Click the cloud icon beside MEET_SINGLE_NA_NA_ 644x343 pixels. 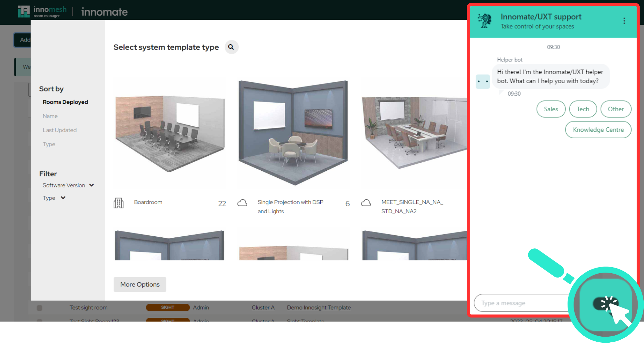click(366, 203)
